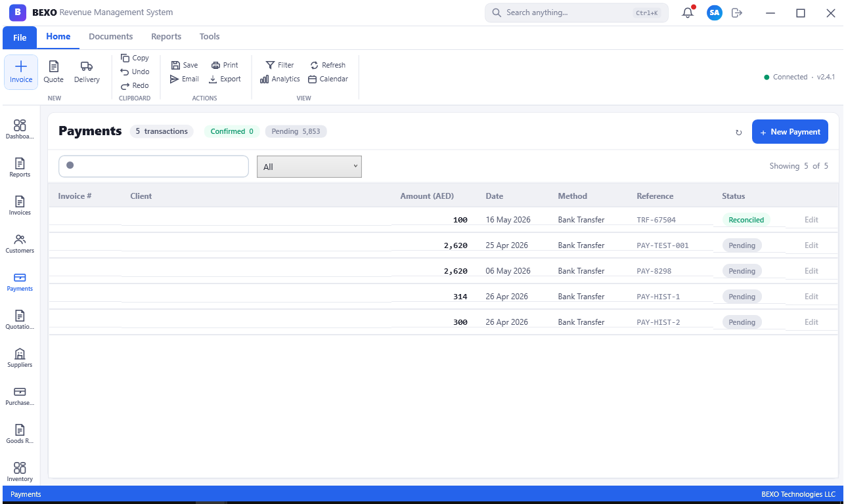Image resolution: width=846 pixels, height=504 pixels.
Task: Copy to clipboard from the ribbon
Action: click(135, 58)
